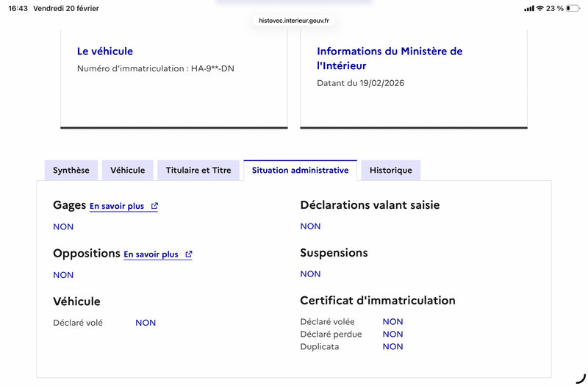Tap the histovec.interieur.gouv.fr address bar
Viewport: 588px width, 386px height.
tap(294, 21)
